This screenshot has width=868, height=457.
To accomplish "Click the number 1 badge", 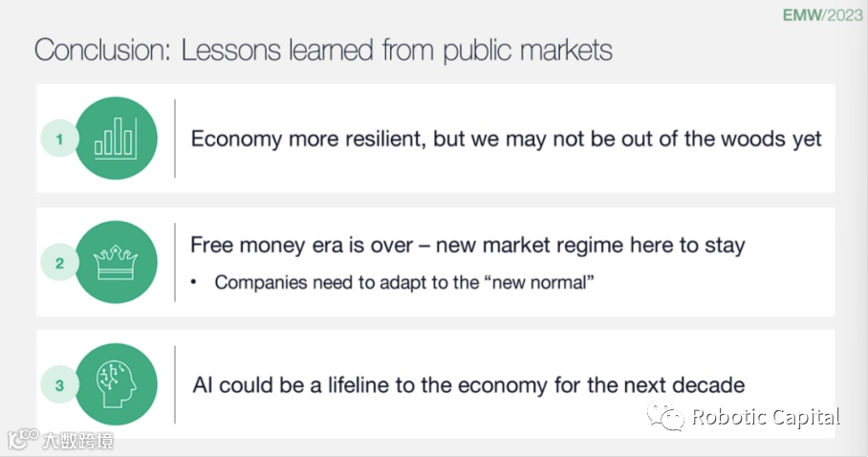I will click(x=58, y=139).
